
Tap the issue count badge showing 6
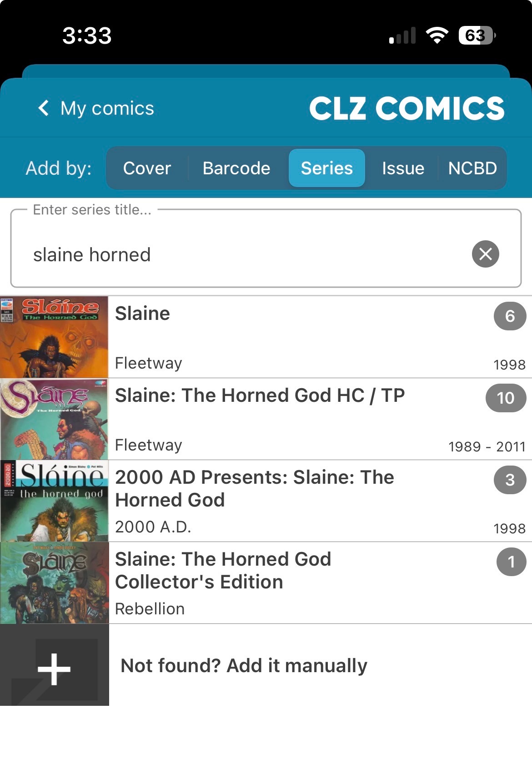[510, 316]
